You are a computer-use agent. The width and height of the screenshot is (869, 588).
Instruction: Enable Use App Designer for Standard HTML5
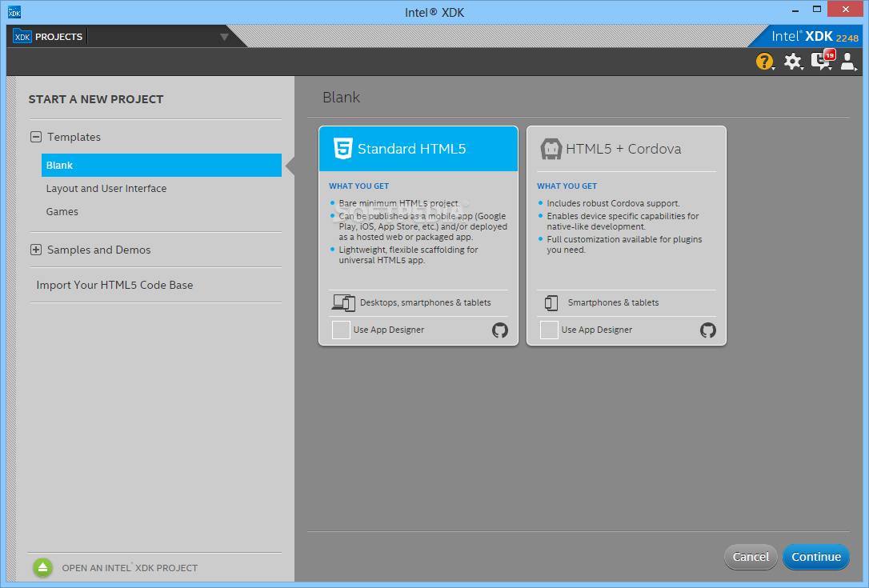(x=341, y=330)
